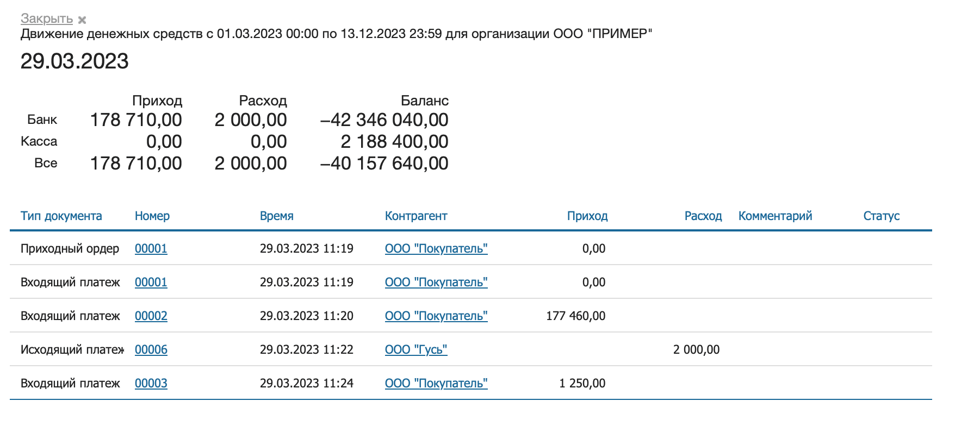980x426 pixels.
Task: Sort documents by Время column
Action: click(x=277, y=216)
